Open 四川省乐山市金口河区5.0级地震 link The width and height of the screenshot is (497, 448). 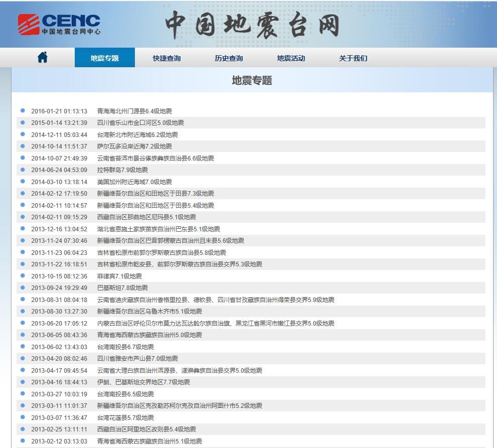point(140,123)
